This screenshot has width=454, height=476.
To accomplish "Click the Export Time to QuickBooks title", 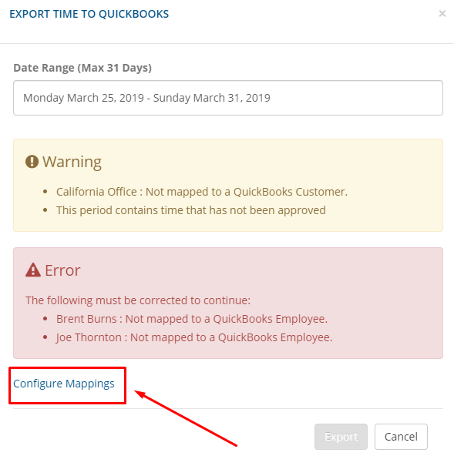I will pos(89,14).
